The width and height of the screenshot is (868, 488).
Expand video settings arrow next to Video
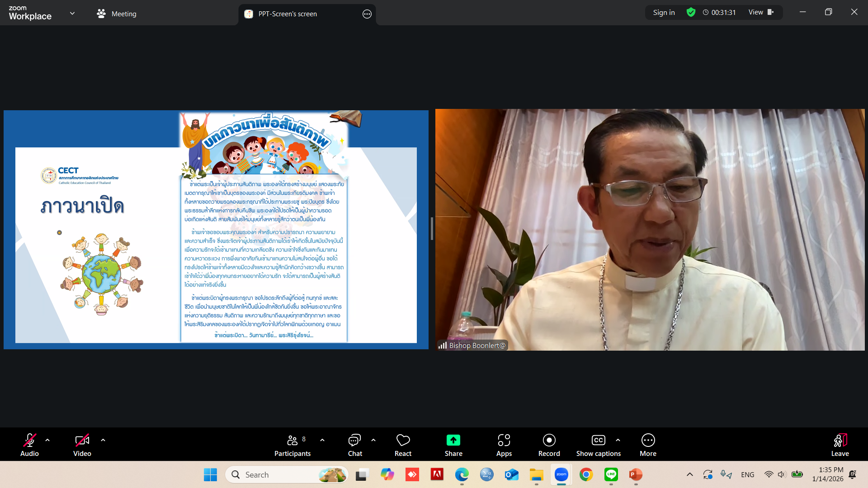[103, 440]
